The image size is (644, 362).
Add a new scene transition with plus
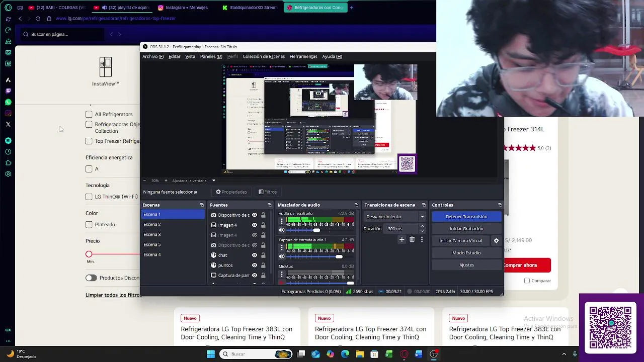point(401,239)
